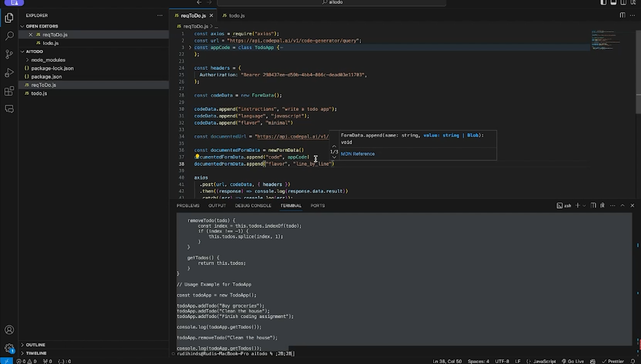Viewport: 641px width, 364px height.
Task: Unfold the collapsed appCode class line
Action: 190,47
